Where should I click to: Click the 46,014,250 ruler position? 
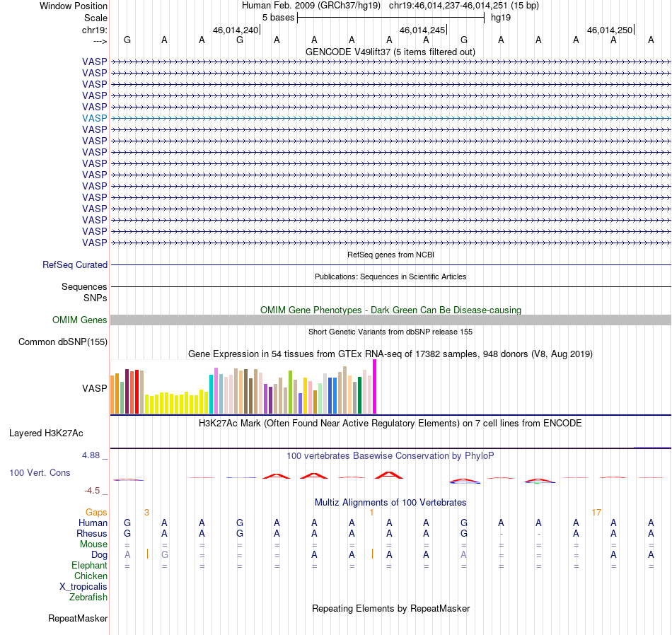(610, 30)
